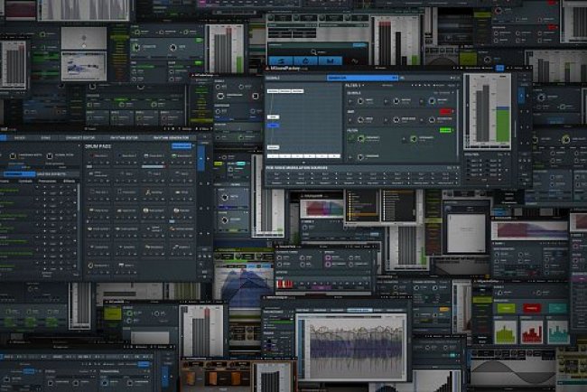Click the first blue icon button, top-center plugin
587x392 pixels.
pos(281,61)
